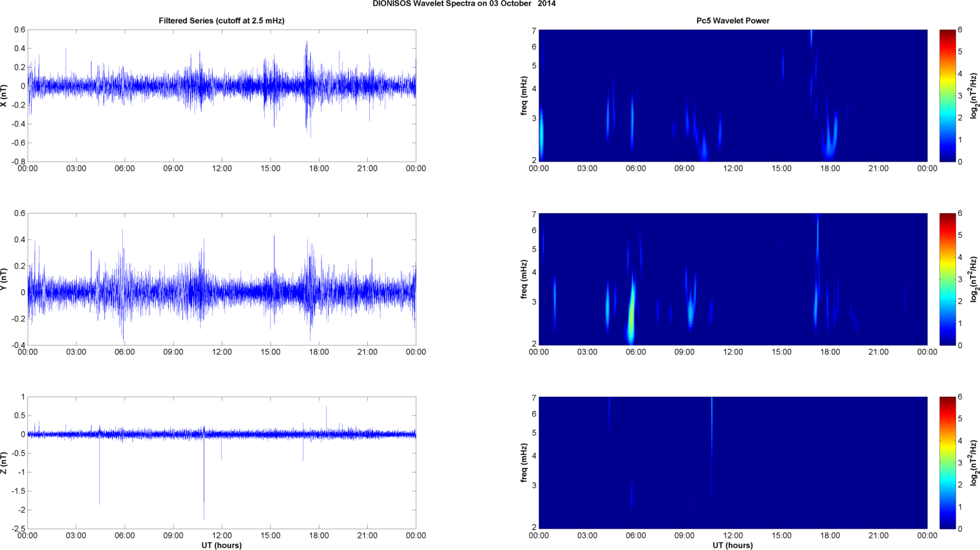
Task: Click the main title "DIONISOS Wavelet Spectra on 03 October 2014"
Action: (x=464, y=4)
